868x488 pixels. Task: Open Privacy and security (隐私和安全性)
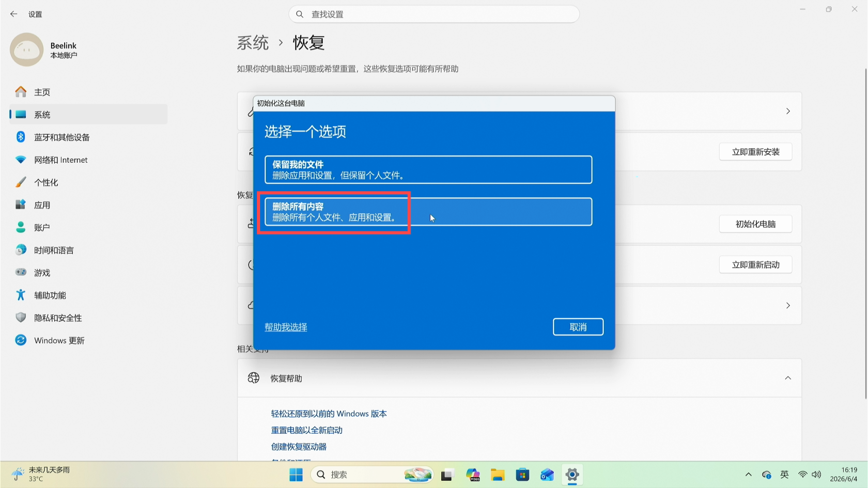click(x=88, y=318)
